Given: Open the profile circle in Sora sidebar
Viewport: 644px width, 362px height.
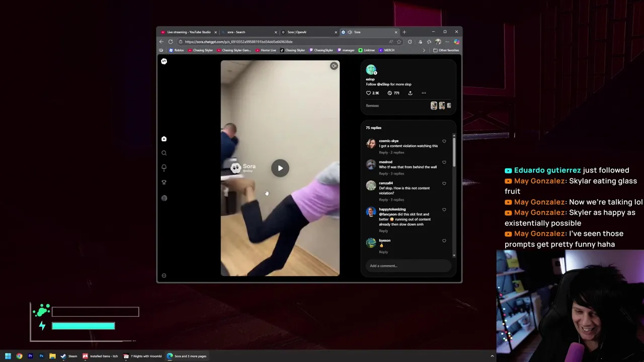Looking at the screenshot, I should click(x=164, y=198).
